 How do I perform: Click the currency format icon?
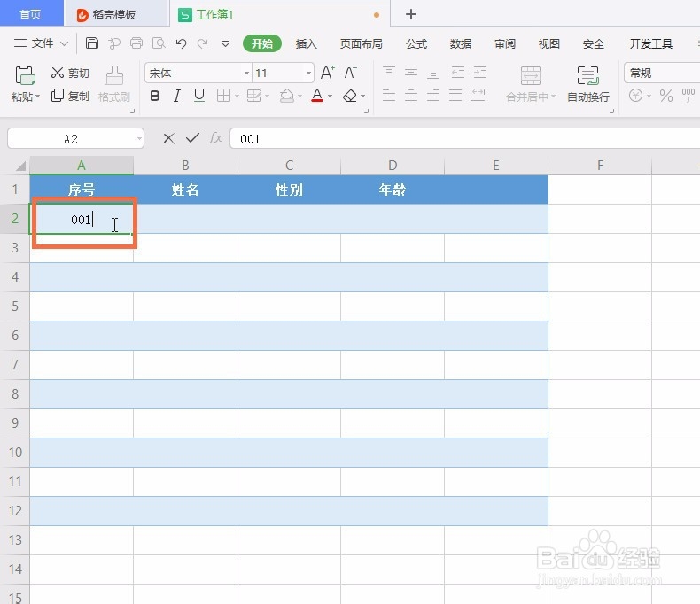tap(635, 96)
